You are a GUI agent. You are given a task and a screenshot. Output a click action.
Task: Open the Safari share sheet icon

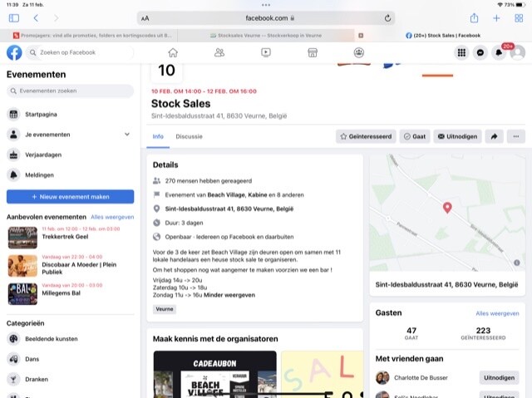click(474, 18)
